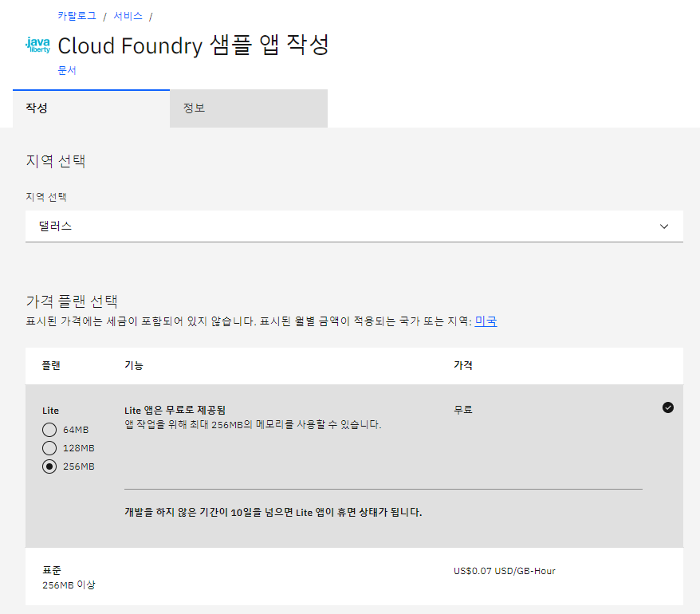This screenshot has width=700, height=614.
Task: Click the 가격 column header
Action: point(463,365)
